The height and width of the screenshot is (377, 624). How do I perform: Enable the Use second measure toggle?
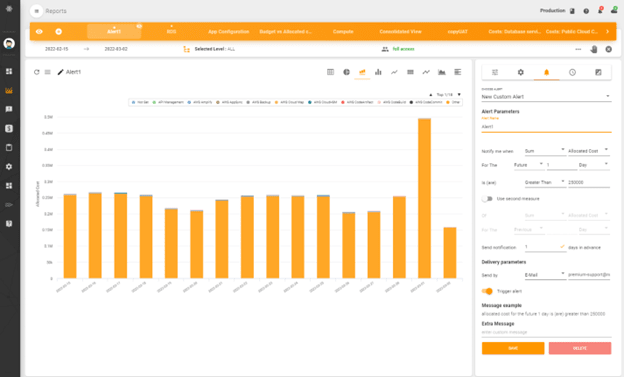(x=487, y=199)
